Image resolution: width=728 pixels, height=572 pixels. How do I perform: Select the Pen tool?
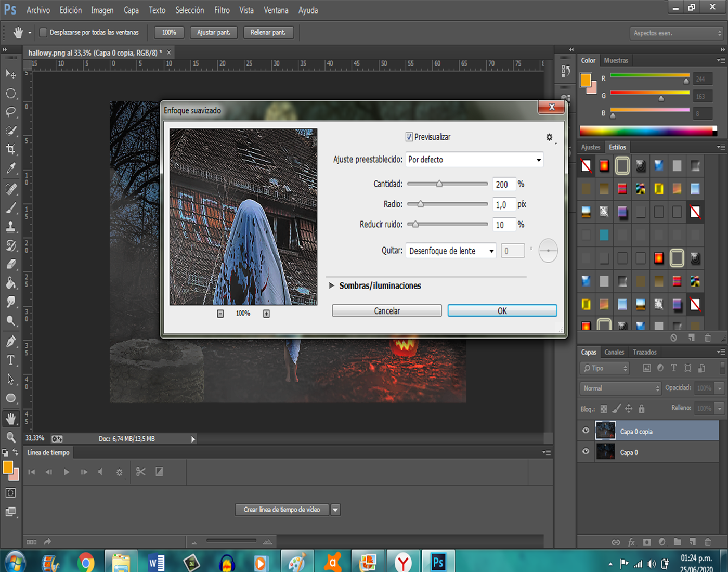[11, 341]
